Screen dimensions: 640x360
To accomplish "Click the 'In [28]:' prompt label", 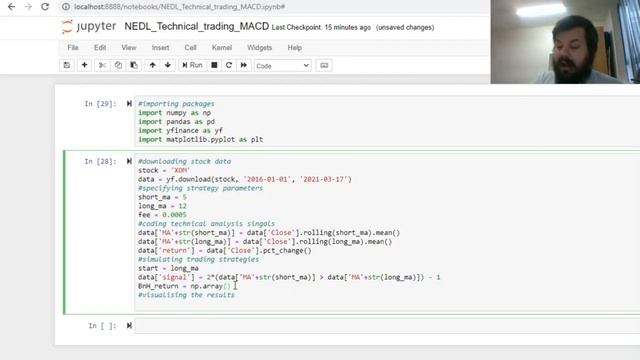I will click(x=100, y=161).
